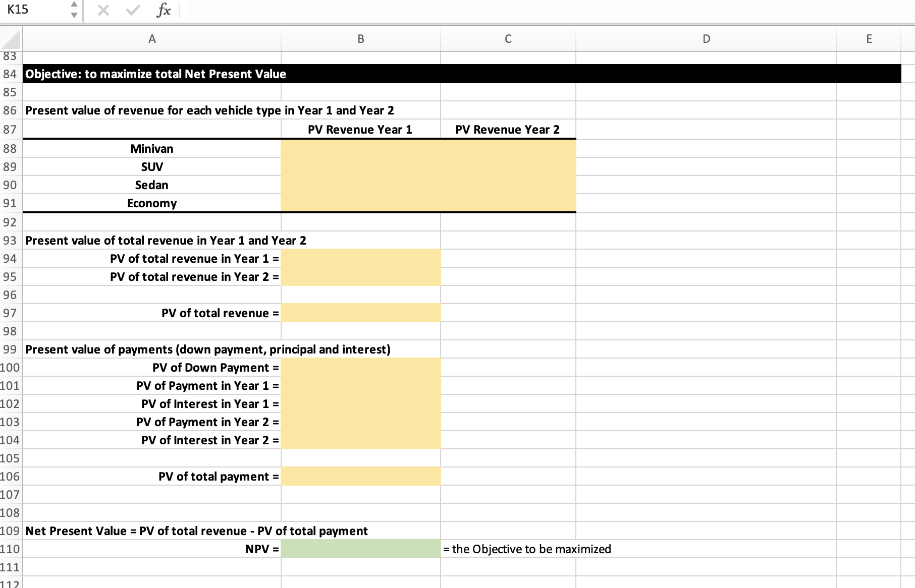This screenshot has height=588, width=915.
Task: Click the Economy label cell
Action: point(152,203)
